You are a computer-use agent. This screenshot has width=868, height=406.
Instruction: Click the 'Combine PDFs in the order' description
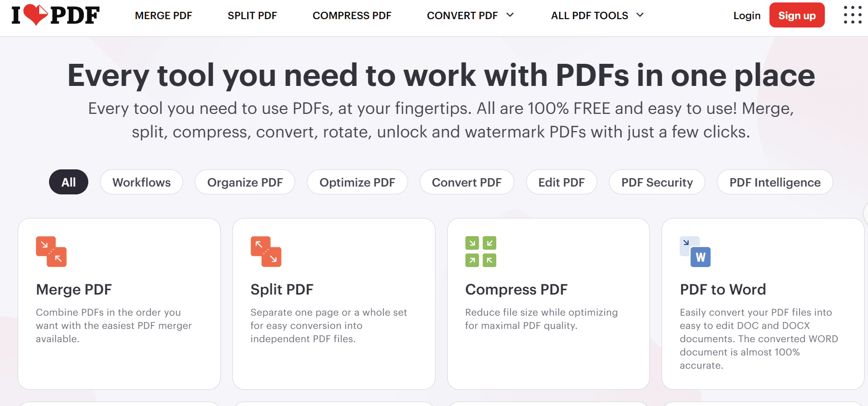[114, 325]
